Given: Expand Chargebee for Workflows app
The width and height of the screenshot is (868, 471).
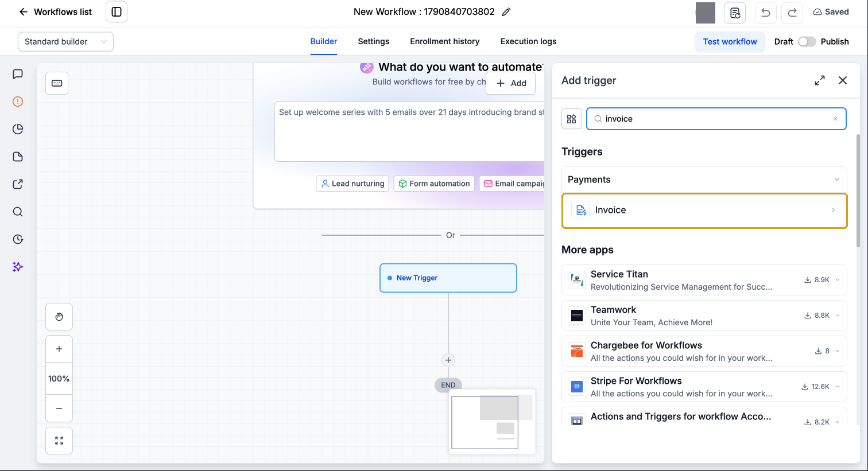Looking at the screenshot, I should (x=838, y=351).
